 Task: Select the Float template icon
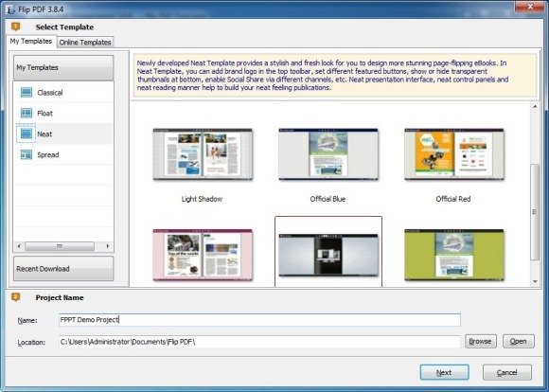coord(27,114)
